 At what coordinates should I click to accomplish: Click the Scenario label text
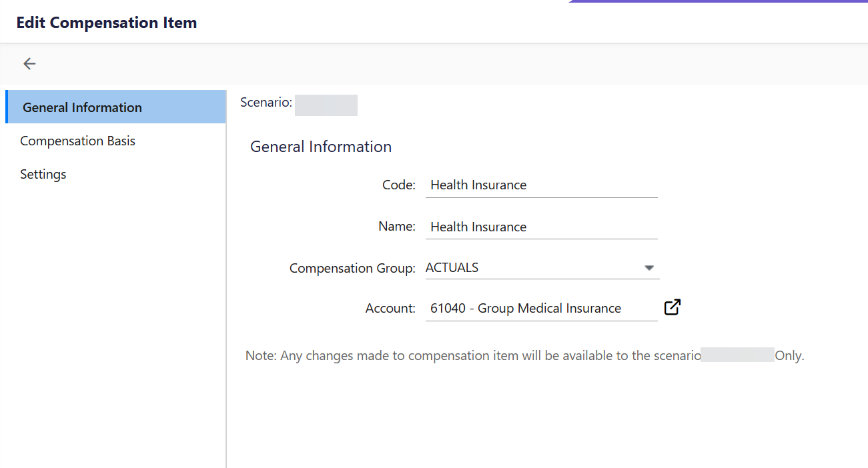coord(266,103)
